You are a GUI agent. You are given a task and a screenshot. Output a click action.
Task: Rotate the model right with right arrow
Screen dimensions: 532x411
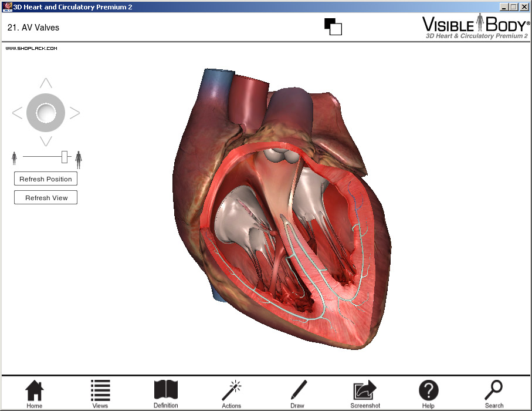point(74,113)
